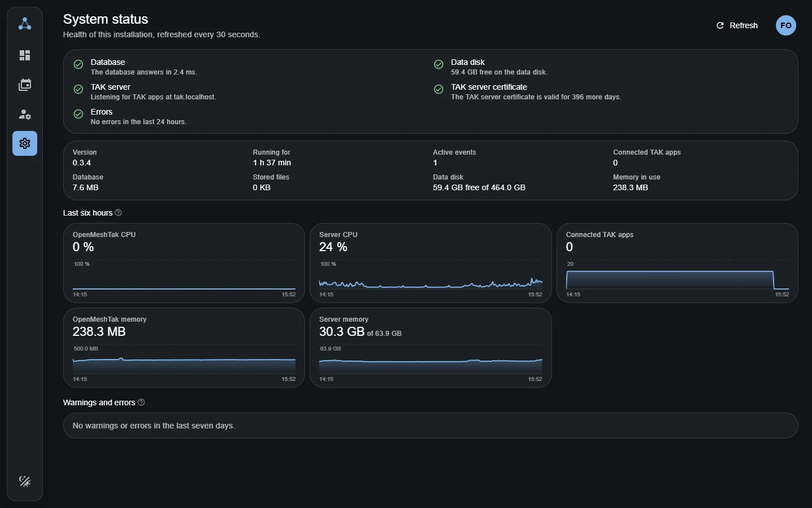Click the Database size 7.6 MB

86,187
